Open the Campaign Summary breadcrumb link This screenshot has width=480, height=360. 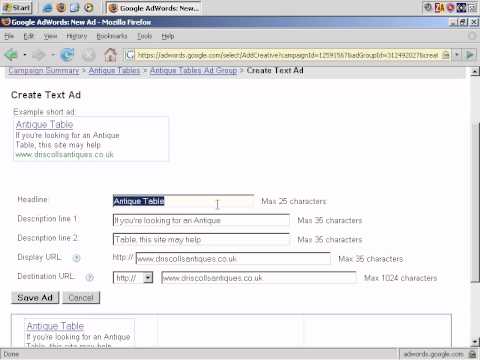click(x=44, y=71)
